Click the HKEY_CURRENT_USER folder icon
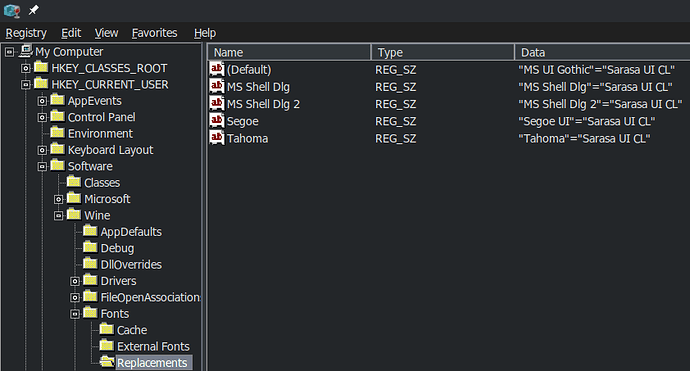 tap(41, 84)
